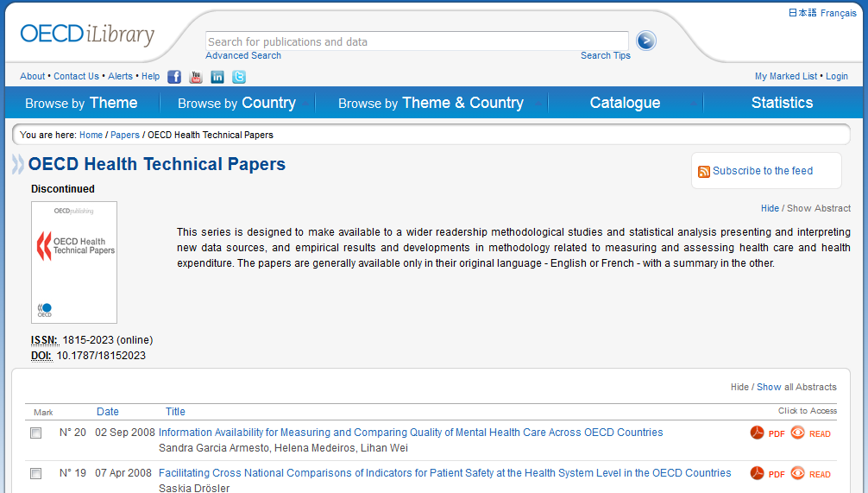Open the Twitter icon link
The image size is (868, 493).
pyautogui.click(x=239, y=77)
